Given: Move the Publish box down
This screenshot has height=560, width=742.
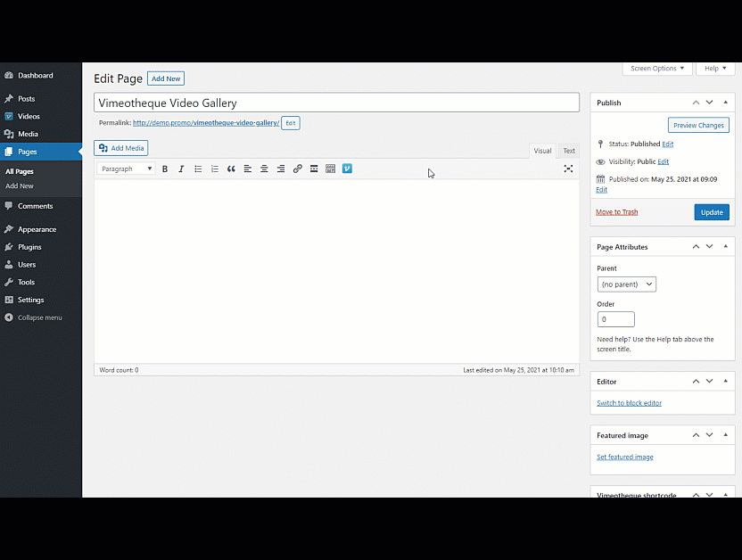Looking at the screenshot, I should tap(709, 103).
